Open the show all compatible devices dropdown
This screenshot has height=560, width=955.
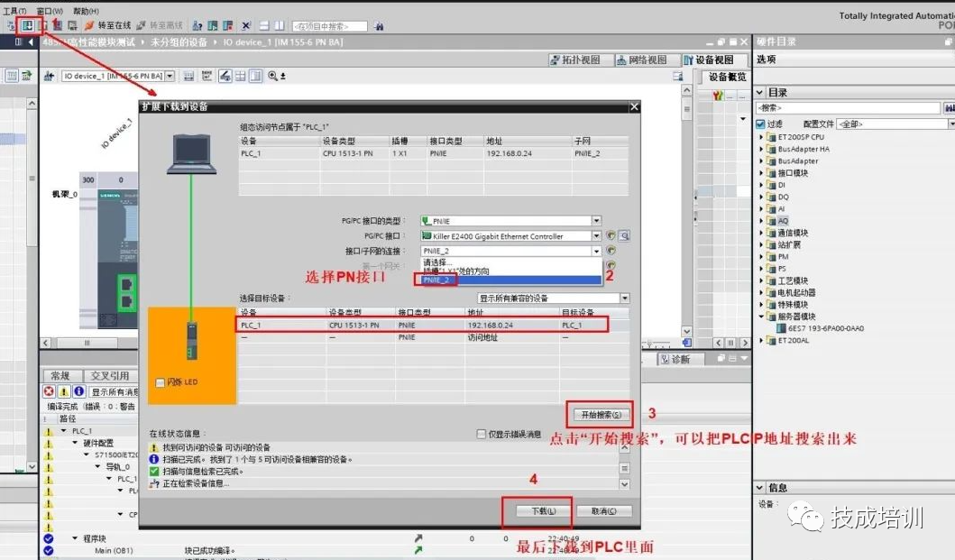pos(624,298)
